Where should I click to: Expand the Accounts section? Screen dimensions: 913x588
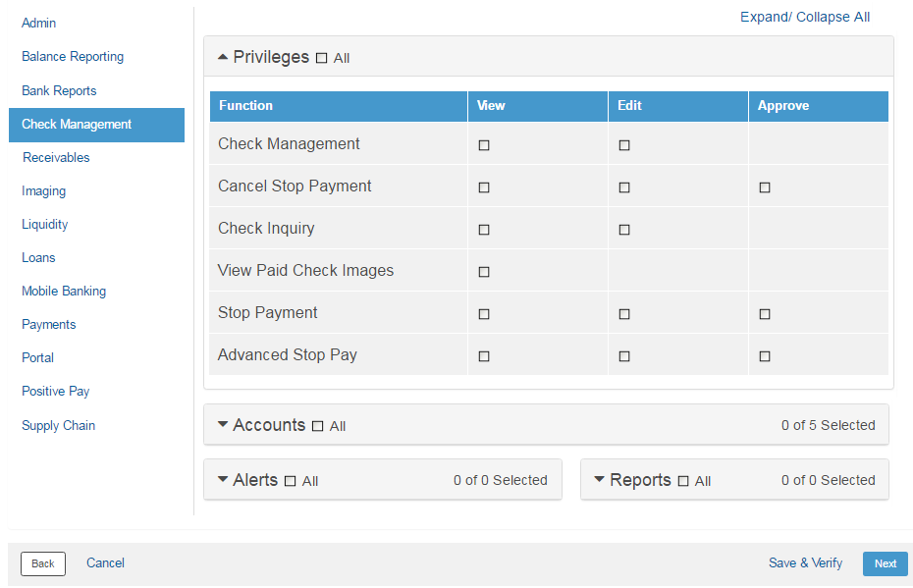coord(223,425)
